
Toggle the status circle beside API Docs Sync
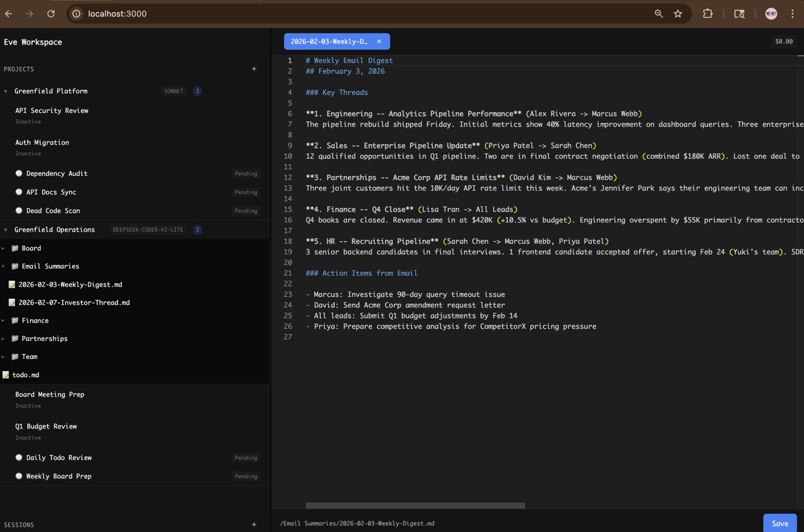(19, 192)
